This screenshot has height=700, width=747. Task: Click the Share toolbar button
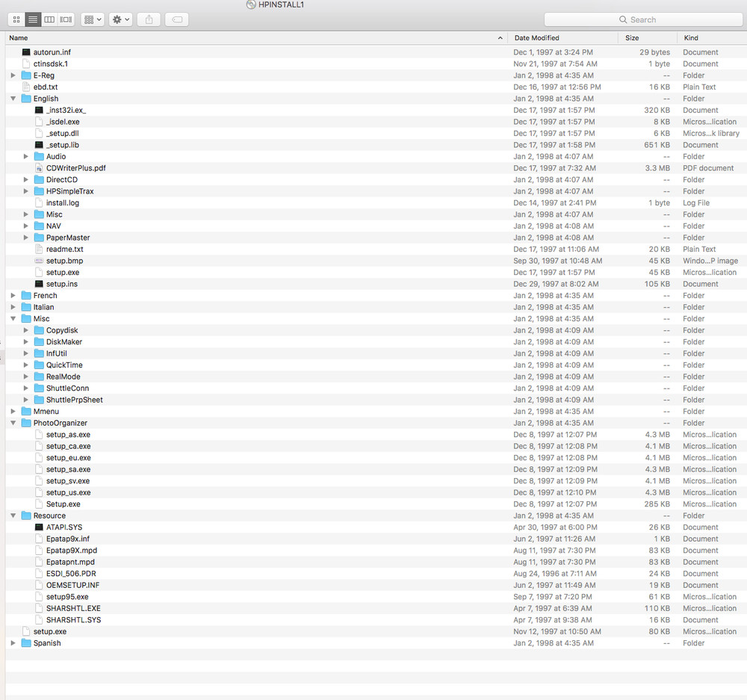pos(149,19)
